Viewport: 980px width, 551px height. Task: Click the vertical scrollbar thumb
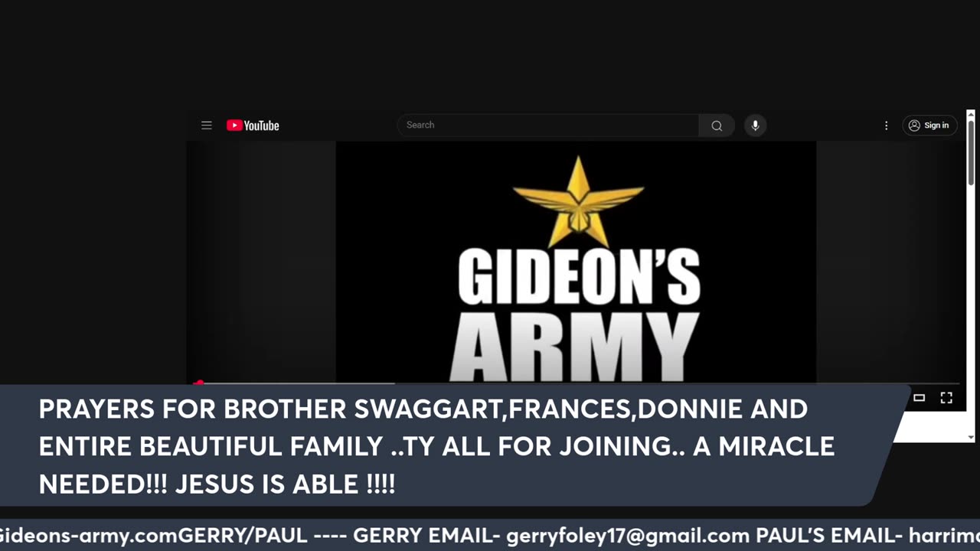coord(971,152)
